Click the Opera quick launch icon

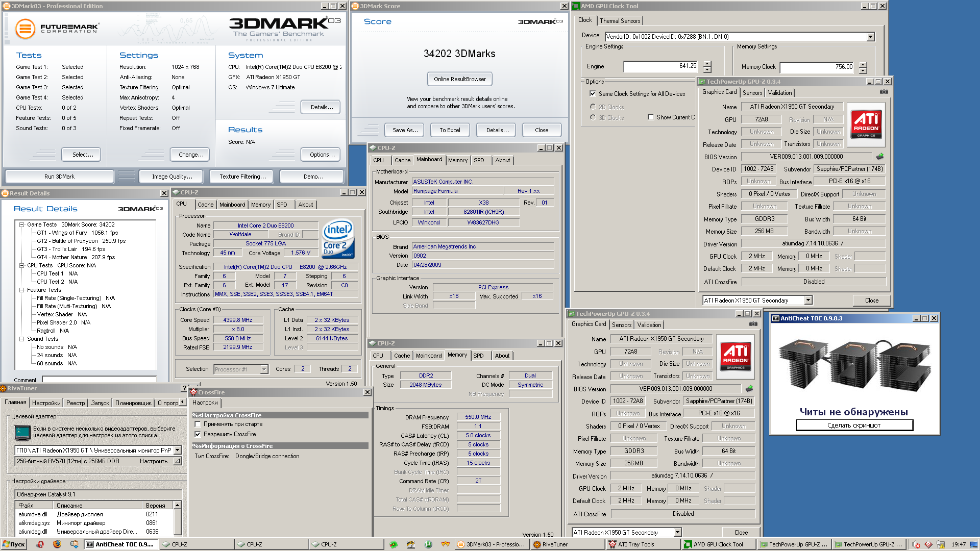point(40,544)
